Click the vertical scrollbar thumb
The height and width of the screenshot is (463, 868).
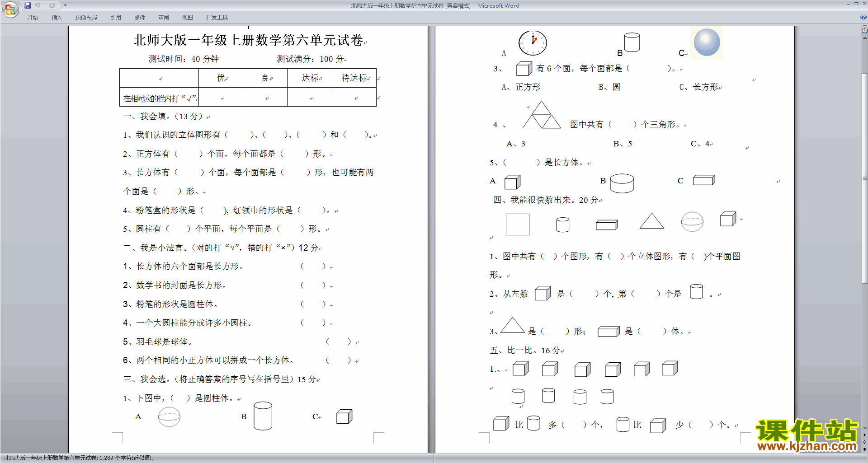click(864, 178)
